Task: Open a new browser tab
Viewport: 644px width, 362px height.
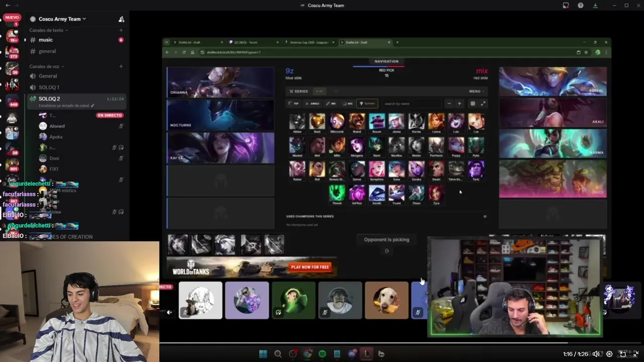Action: (x=397, y=42)
